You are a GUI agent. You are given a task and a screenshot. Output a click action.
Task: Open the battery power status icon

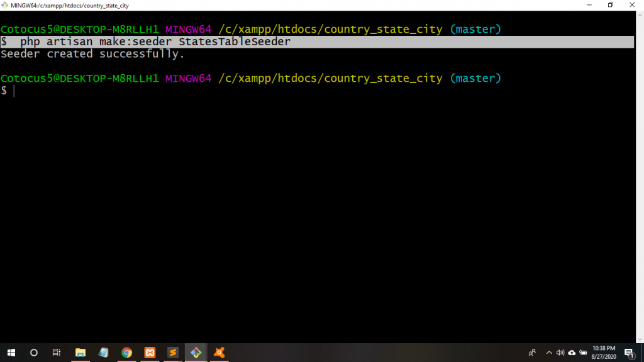coord(583,353)
